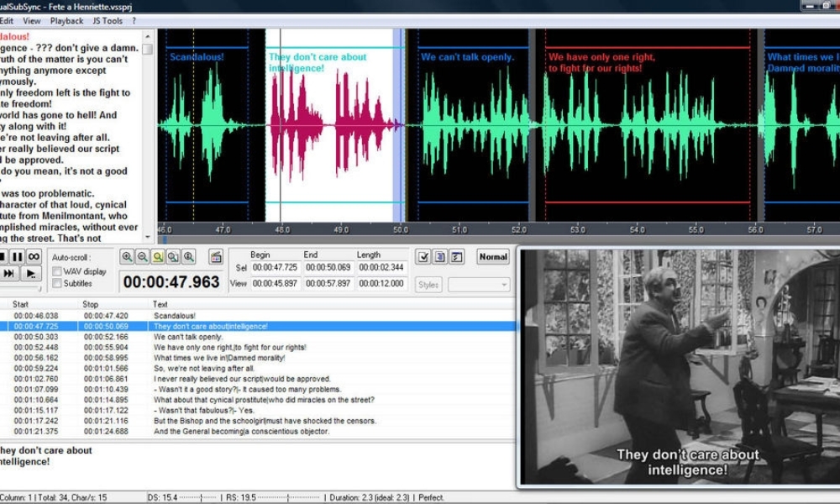This screenshot has height=504, width=840.
Task: Select subtitle row 'We can't talk openly.'
Action: click(258, 337)
